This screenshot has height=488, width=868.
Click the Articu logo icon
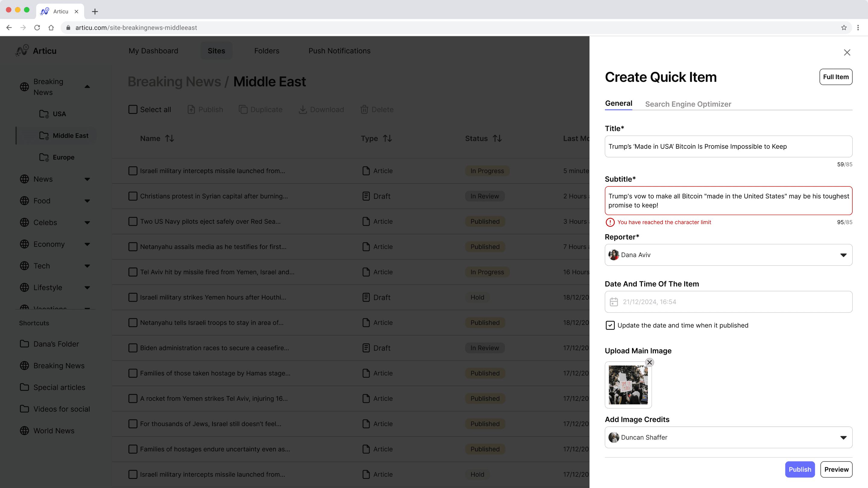22,51
